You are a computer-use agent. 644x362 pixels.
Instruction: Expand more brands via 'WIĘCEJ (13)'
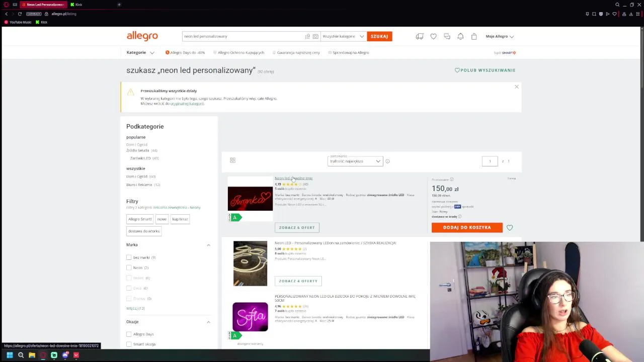pyautogui.click(x=135, y=308)
